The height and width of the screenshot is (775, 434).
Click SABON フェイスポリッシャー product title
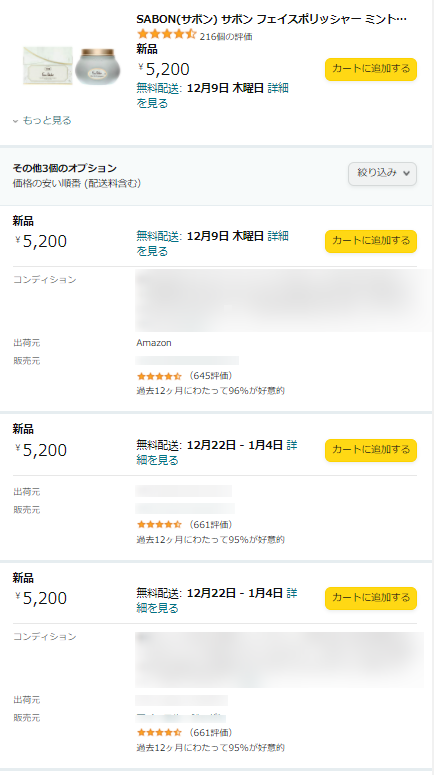(271, 19)
